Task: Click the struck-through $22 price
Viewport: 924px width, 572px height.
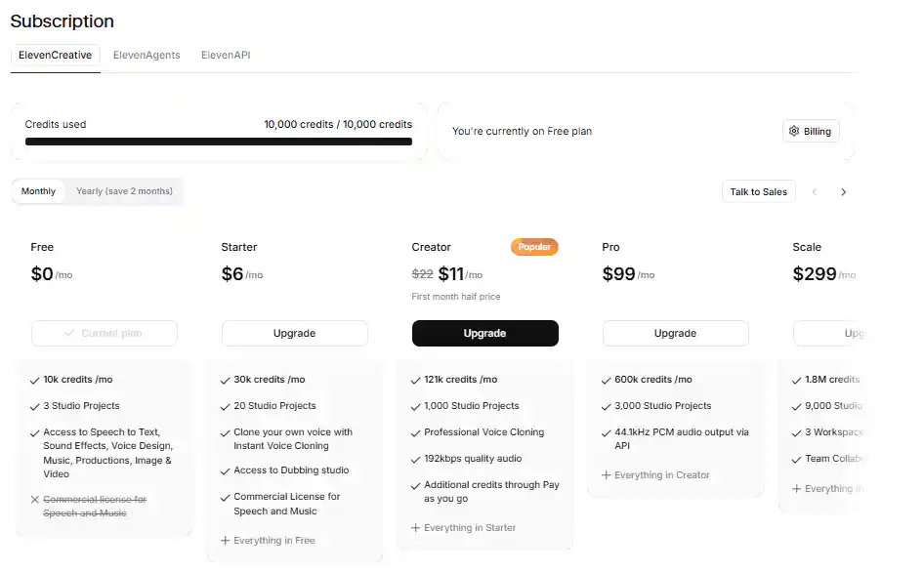Action: point(423,274)
